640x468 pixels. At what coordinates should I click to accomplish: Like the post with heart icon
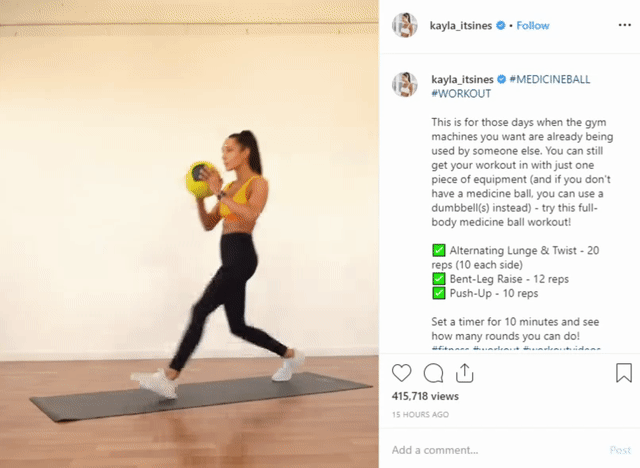click(x=401, y=373)
